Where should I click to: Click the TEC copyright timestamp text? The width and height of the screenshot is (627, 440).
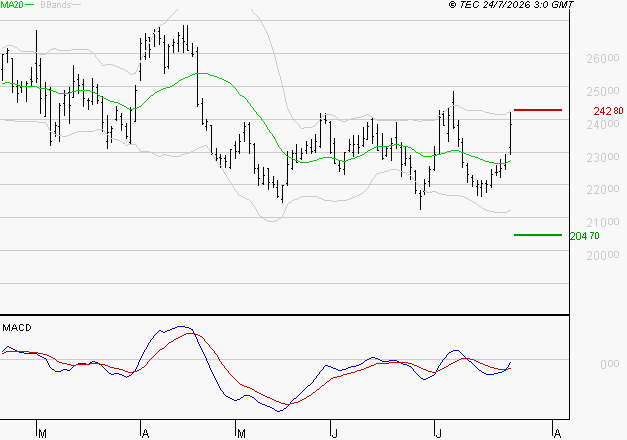pos(511,4)
